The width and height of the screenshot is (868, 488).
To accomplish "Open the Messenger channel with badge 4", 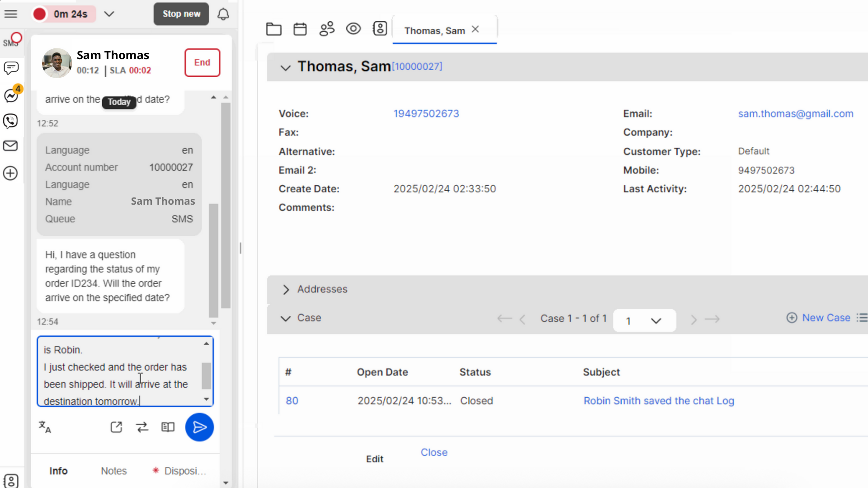I will (11, 95).
